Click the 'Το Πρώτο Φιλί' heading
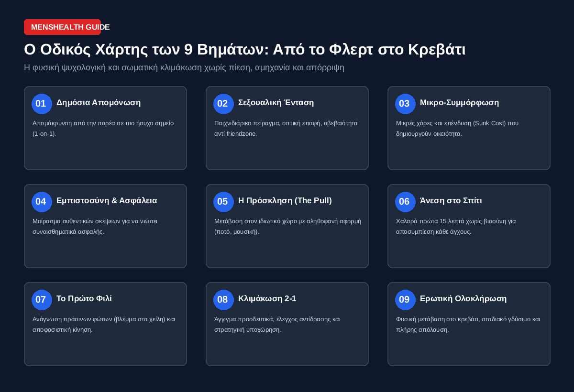Image resolution: width=574 pixels, height=392 pixels. (84, 299)
